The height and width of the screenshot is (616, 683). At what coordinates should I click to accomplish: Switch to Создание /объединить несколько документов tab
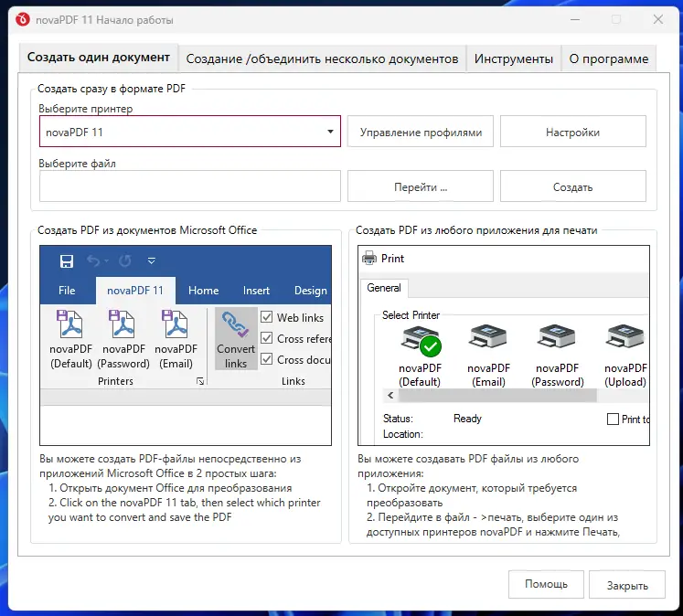(322, 58)
